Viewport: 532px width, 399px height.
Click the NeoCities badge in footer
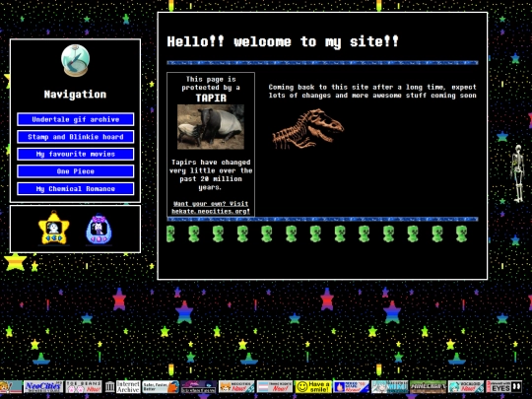click(43, 387)
